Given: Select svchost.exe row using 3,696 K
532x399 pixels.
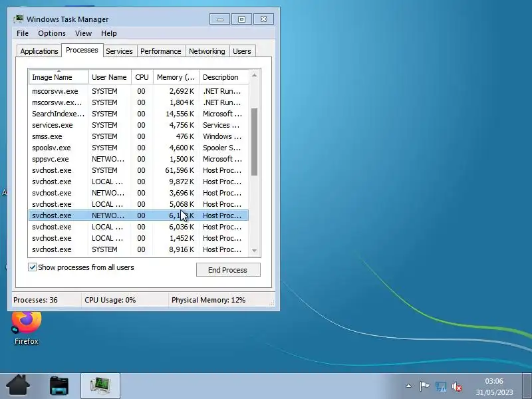Looking at the screenshot, I should pos(139,193).
